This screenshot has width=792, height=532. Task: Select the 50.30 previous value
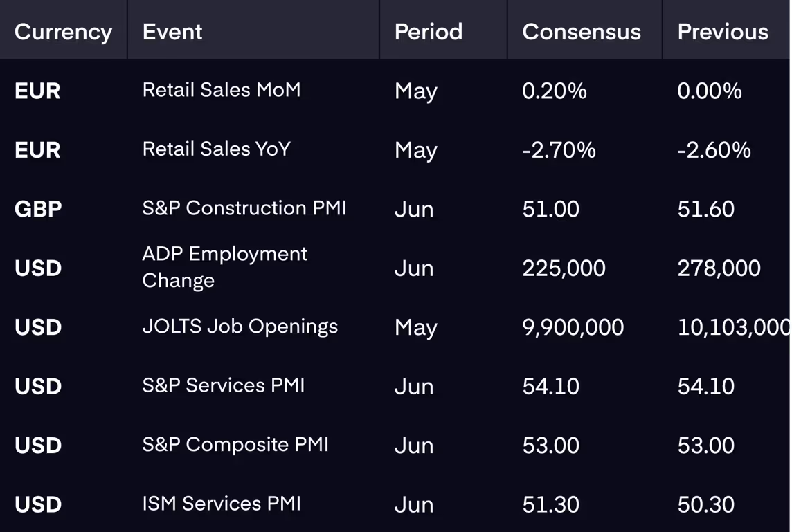(x=705, y=504)
